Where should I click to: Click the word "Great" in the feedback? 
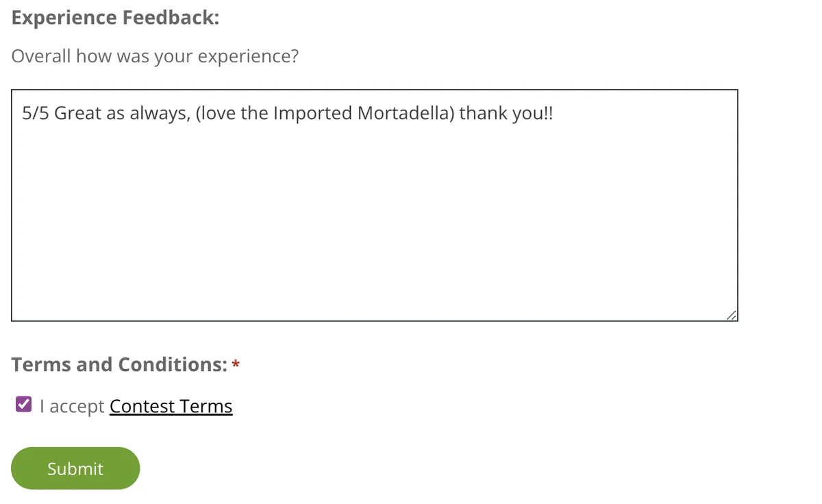77,113
